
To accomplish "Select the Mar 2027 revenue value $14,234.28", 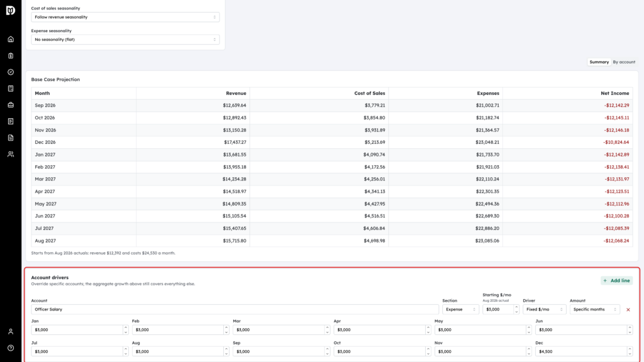I will coord(235,179).
